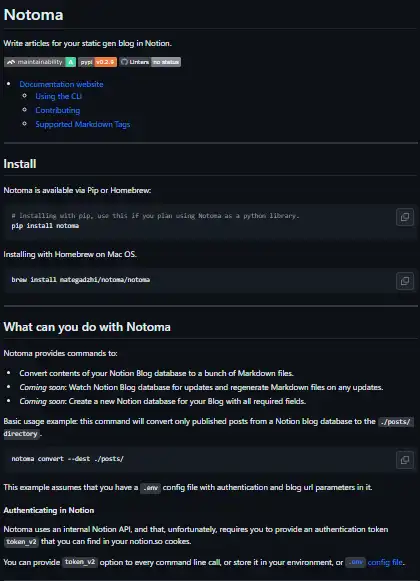Click the notoma convert --dest ./posts/ text
The image size is (420, 581).
67,459
